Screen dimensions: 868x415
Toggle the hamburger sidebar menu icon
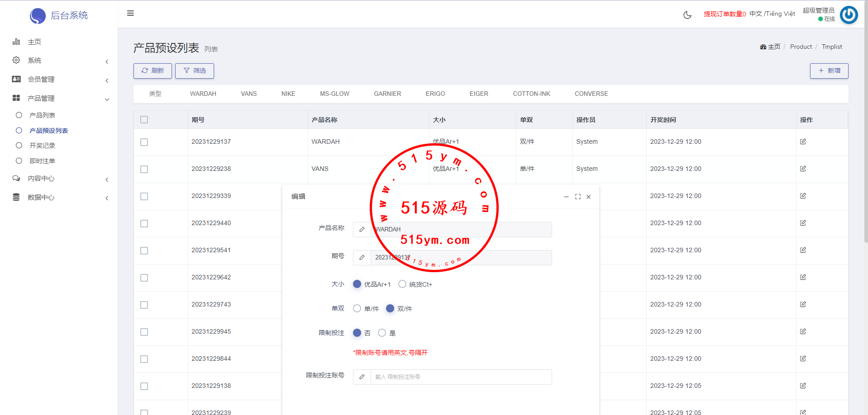(x=130, y=13)
